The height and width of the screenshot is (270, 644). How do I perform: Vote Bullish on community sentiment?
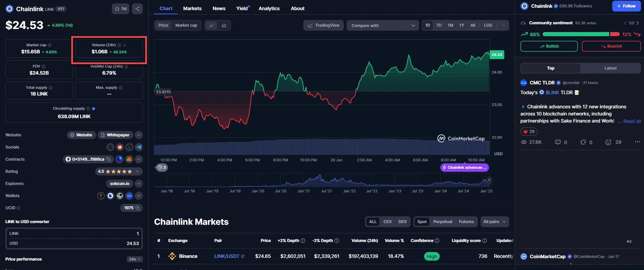click(x=549, y=46)
